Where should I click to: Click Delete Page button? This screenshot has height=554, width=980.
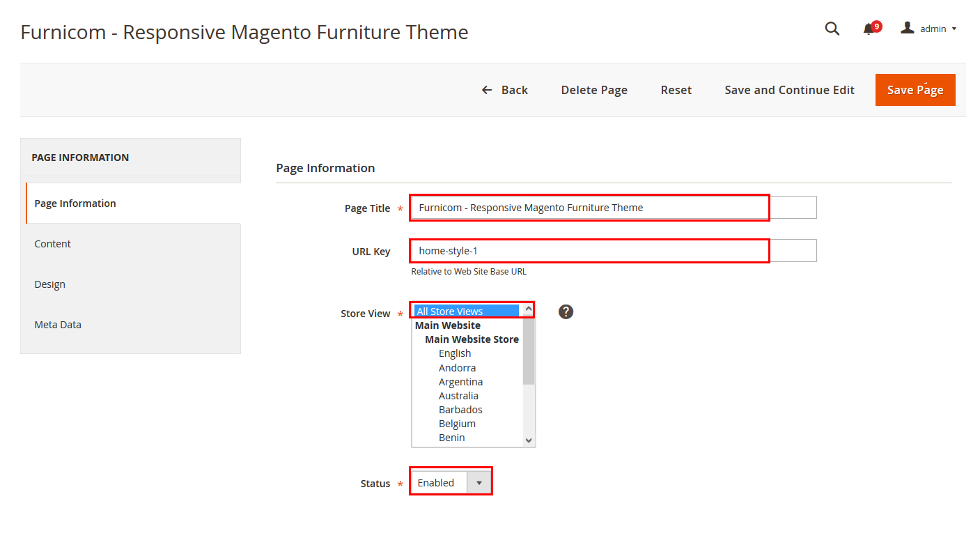click(x=594, y=90)
